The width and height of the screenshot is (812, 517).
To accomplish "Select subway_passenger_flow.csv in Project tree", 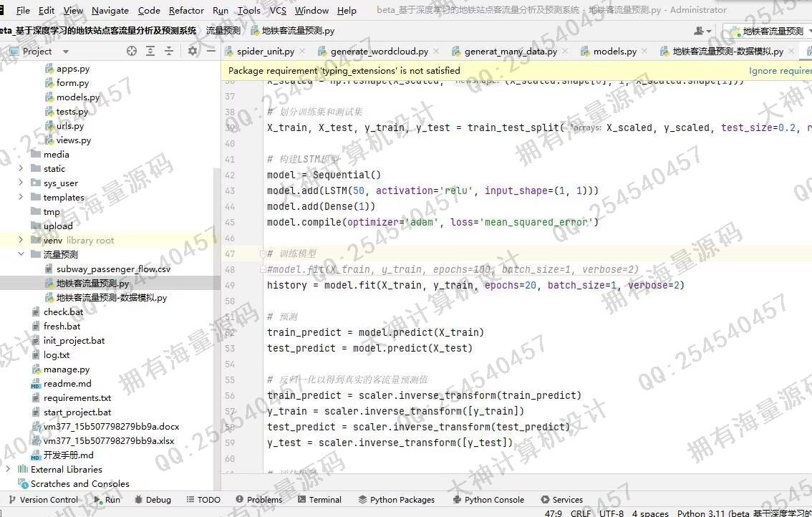I will click(113, 269).
